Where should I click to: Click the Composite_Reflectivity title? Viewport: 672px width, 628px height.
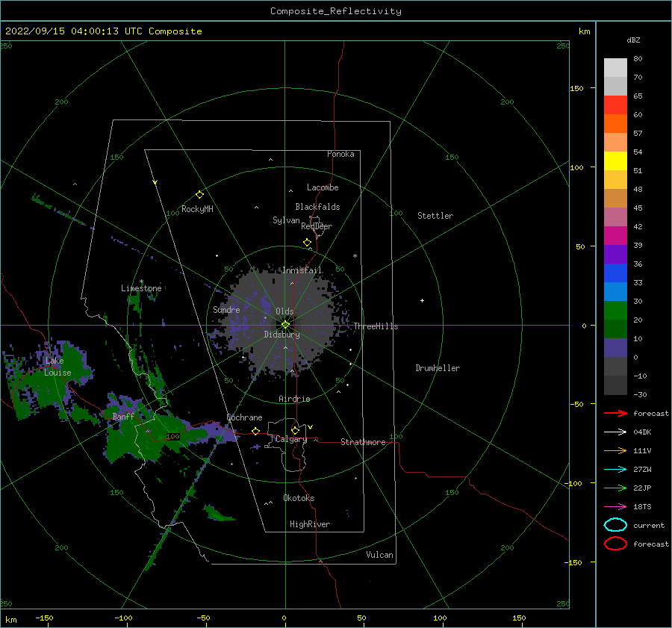tap(336, 11)
